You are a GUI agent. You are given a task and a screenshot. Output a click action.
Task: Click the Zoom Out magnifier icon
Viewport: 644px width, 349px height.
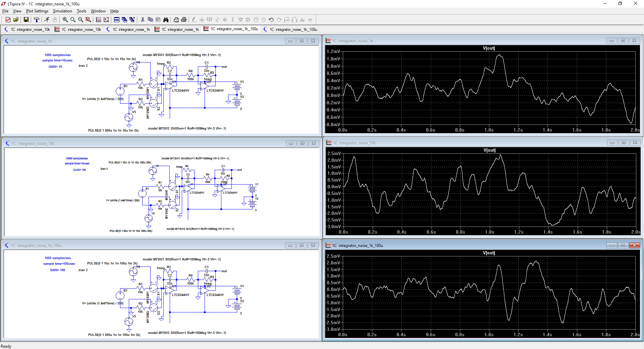(x=80, y=20)
